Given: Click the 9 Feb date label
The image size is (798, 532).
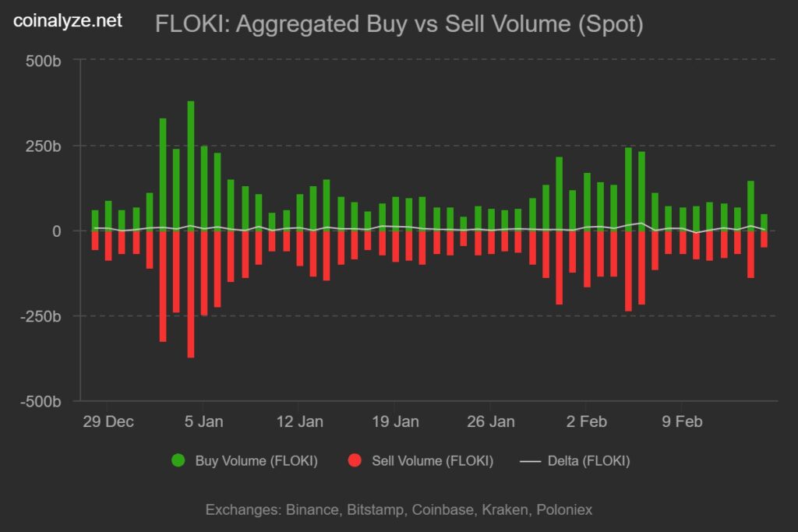Looking at the screenshot, I should 681,422.
